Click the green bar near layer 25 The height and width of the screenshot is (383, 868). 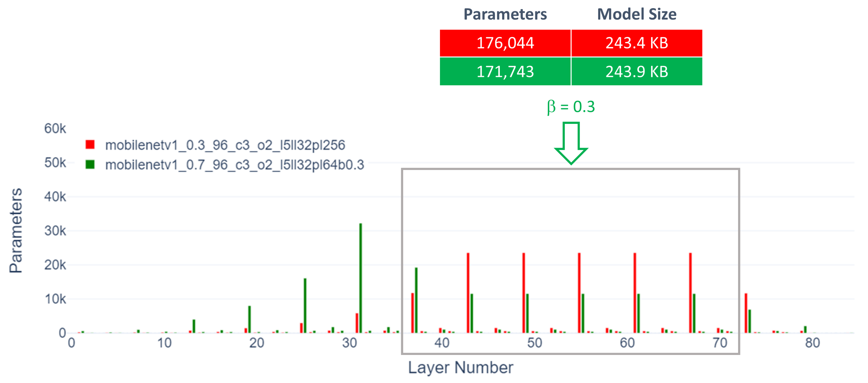(305, 306)
